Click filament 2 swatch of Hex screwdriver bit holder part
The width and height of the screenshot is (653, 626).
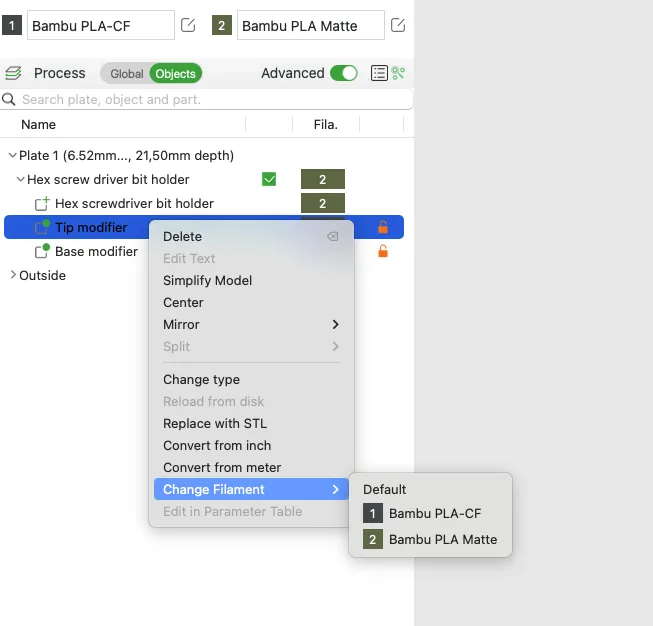323,203
